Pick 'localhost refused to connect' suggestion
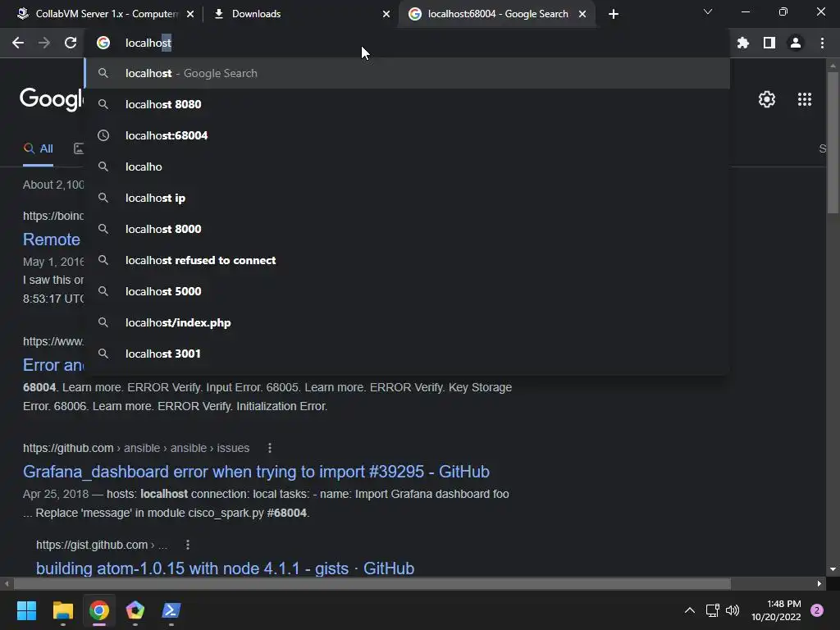The height and width of the screenshot is (630, 840). (x=407, y=260)
